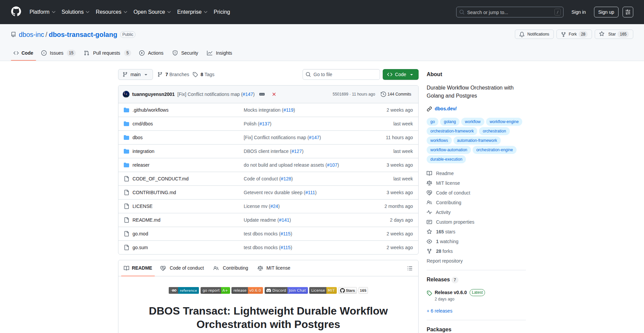644x333 pixels.
Task: Click the releaser folder icon
Action: tap(126, 165)
